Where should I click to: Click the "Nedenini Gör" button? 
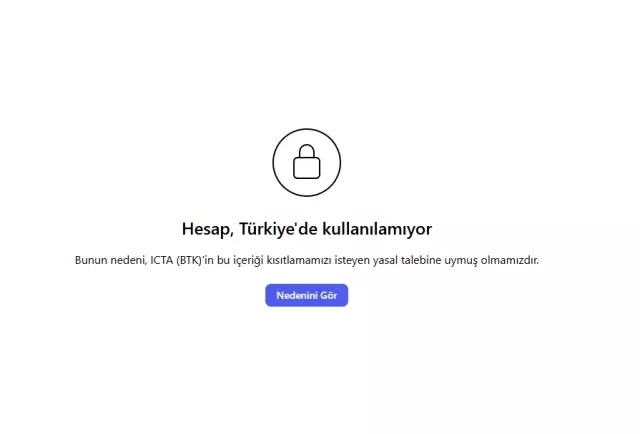tap(307, 295)
